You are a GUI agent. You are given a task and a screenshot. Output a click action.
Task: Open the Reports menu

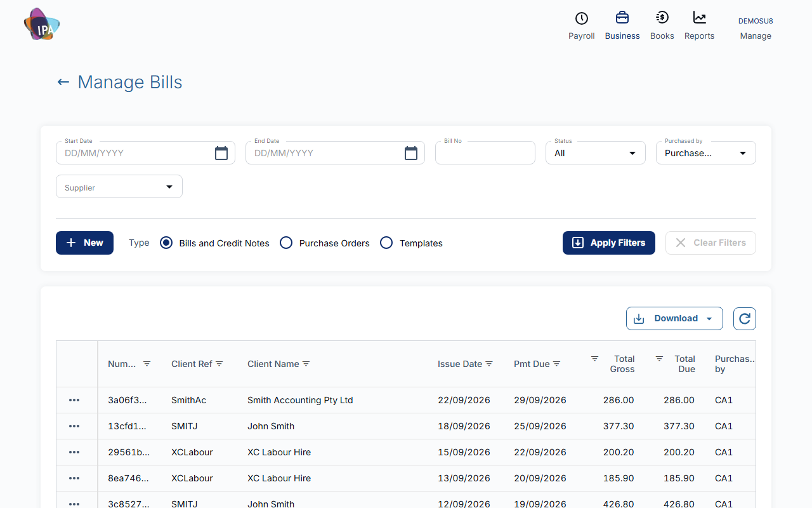[x=700, y=26]
